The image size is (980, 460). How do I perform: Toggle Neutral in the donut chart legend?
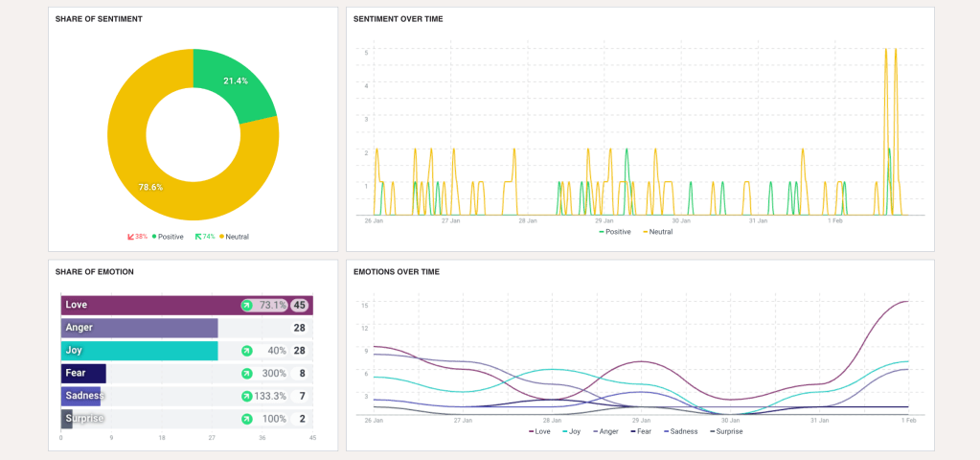click(x=236, y=236)
